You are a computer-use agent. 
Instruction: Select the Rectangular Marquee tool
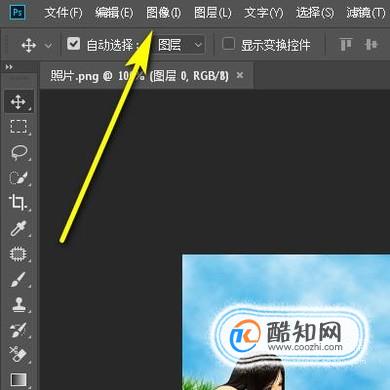click(x=18, y=127)
